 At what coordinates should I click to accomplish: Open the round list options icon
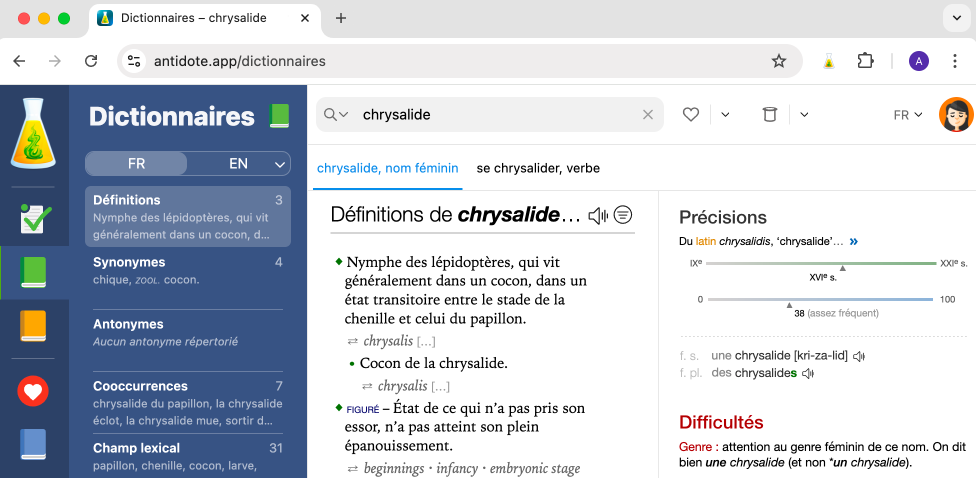[623, 215]
